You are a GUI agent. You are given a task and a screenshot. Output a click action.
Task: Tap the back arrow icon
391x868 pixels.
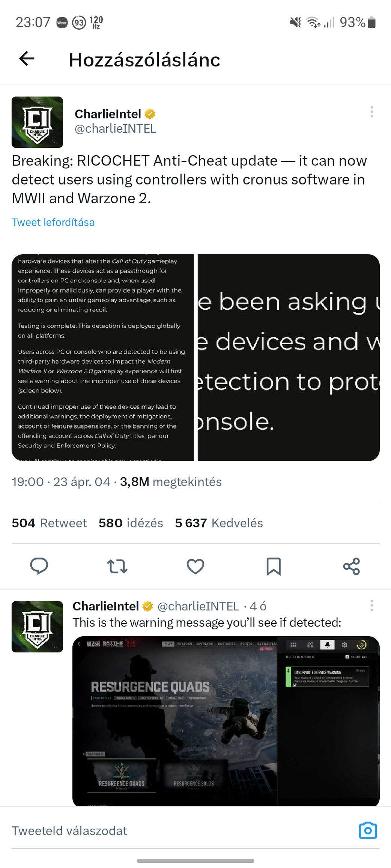[27, 58]
